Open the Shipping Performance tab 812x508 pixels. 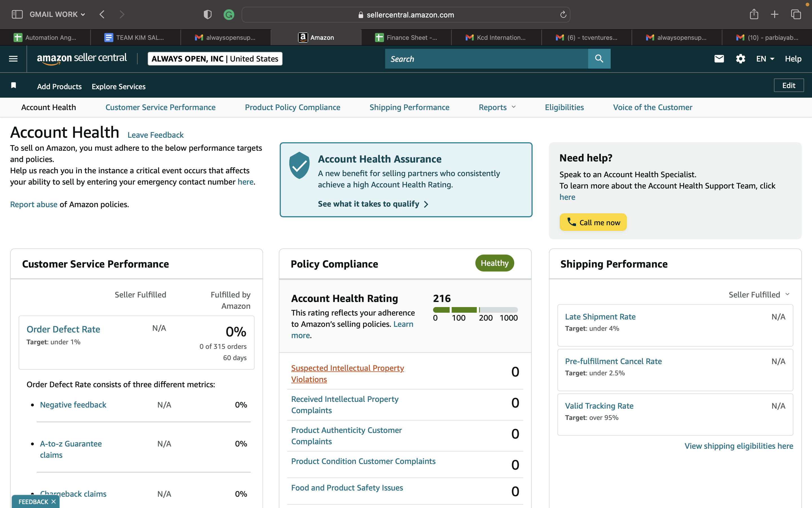(x=409, y=107)
